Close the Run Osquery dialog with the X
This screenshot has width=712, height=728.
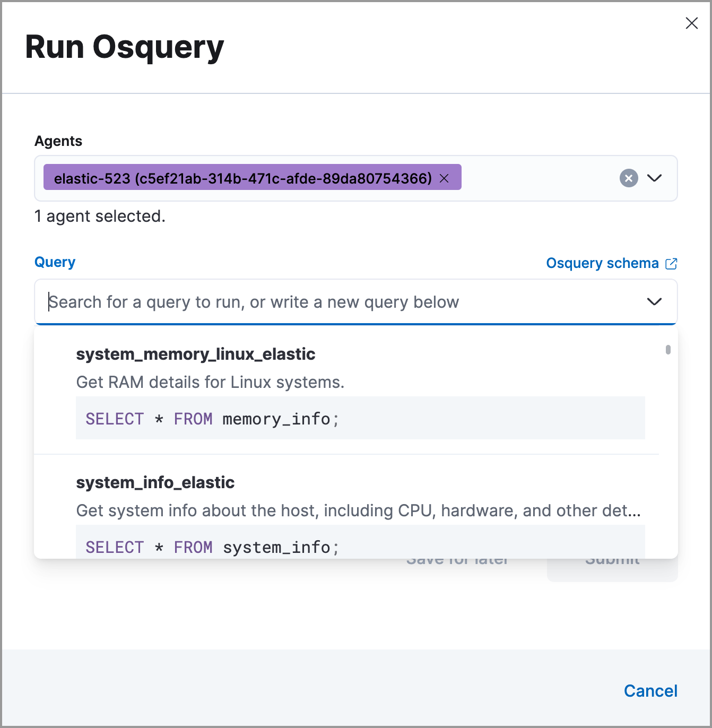(x=691, y=23)
